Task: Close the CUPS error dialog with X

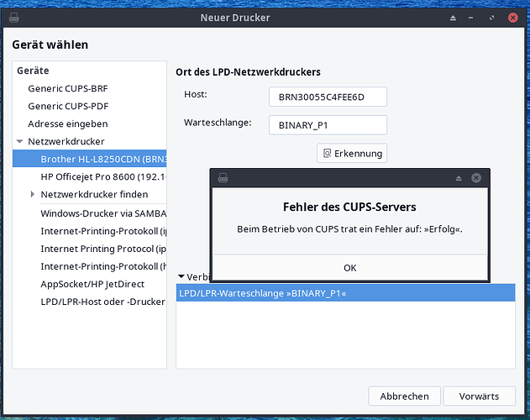Action: tap(476, 178)
